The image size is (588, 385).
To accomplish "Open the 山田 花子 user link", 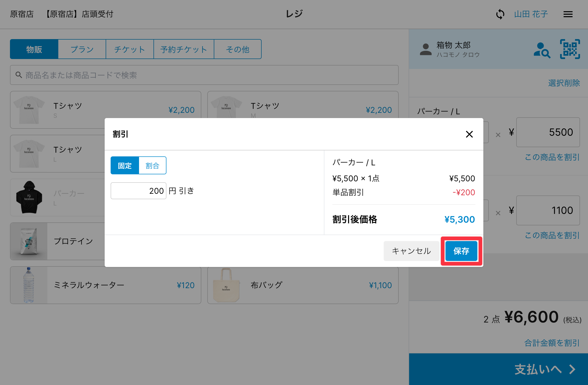I will pyautogui.click(x=531, y=14).
